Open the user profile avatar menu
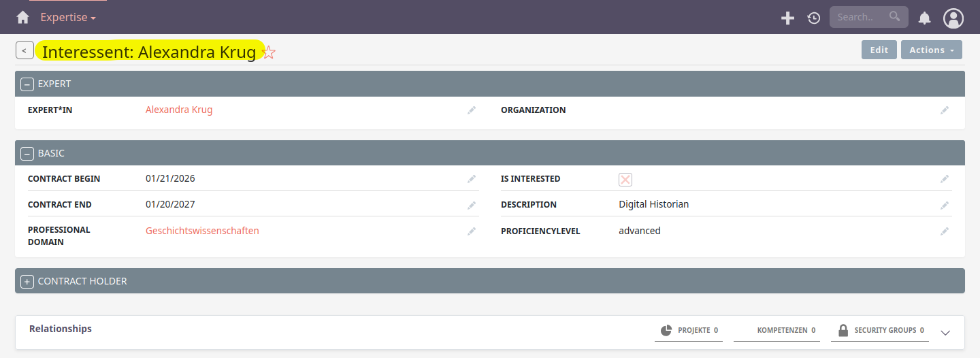Image resolution: width=980 pixels, height=358 pixels. 953,18
